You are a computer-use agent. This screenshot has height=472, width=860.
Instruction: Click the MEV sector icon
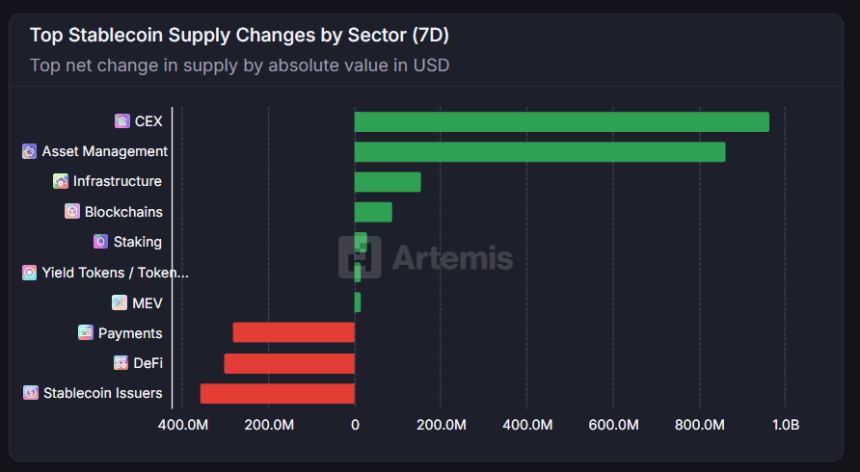coord(119,303)
